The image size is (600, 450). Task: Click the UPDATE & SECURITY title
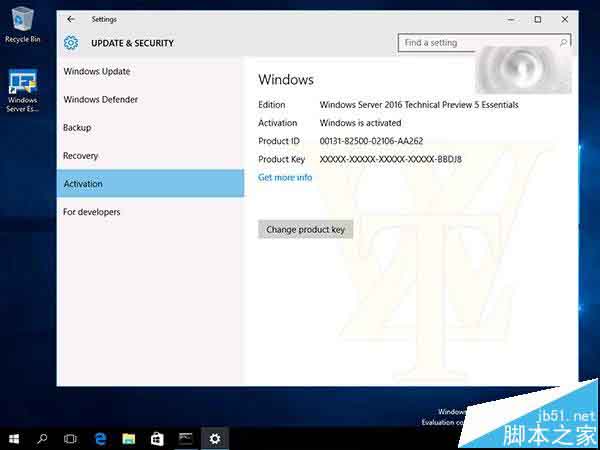pos(132,43)
